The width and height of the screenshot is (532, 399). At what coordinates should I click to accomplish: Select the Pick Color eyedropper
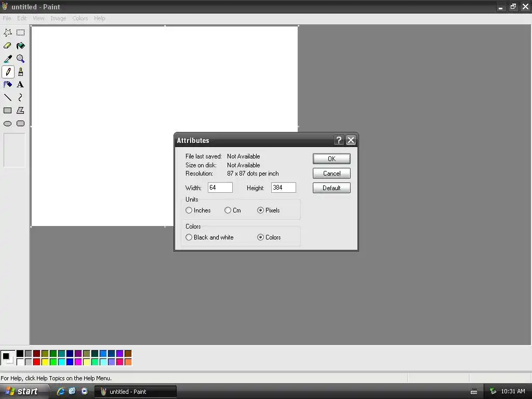pyautogui.click(x=7, y=59)
